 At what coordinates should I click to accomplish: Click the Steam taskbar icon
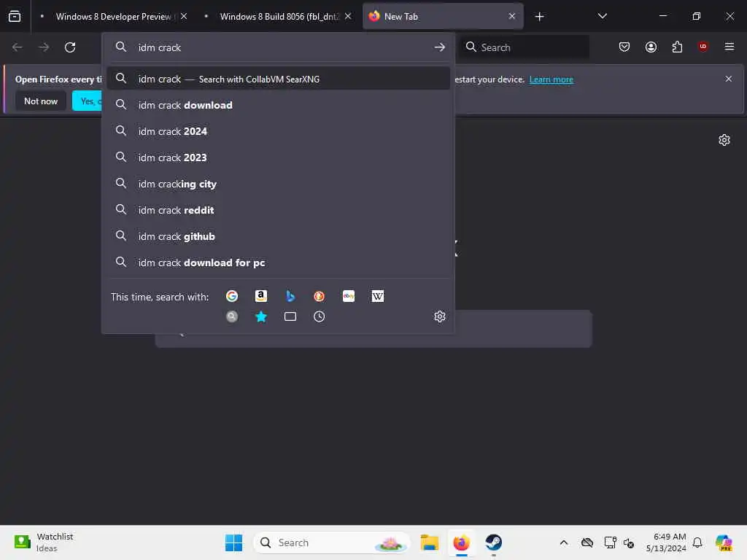pos(494,542)
